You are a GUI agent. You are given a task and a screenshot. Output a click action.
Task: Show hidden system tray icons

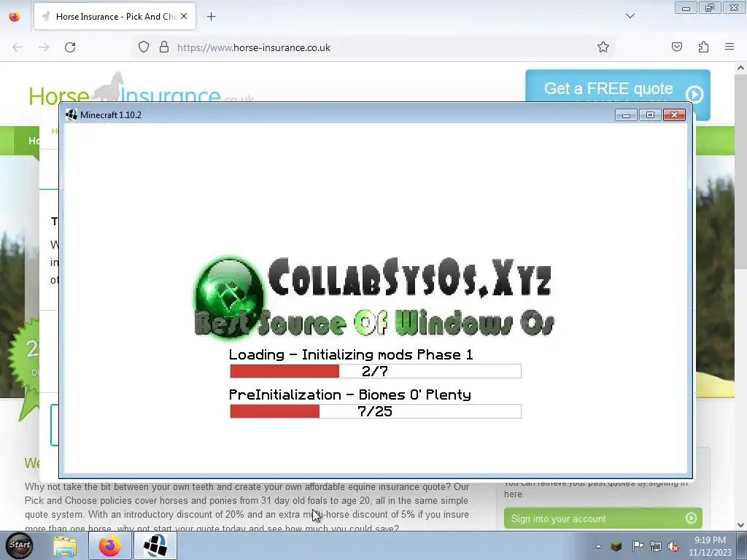tap(598, 546)
